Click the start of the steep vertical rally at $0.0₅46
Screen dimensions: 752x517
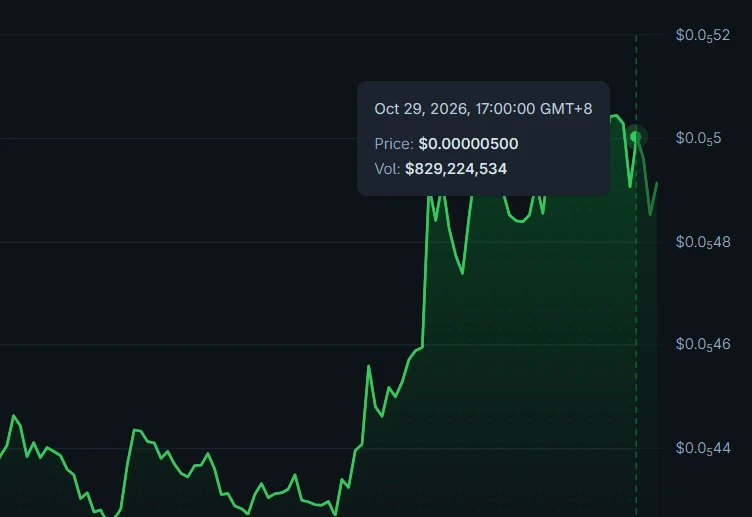[x=422, y=346]
